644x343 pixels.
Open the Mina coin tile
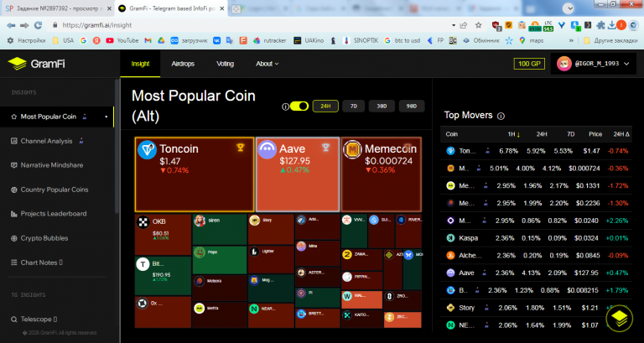tap(318, 253)
